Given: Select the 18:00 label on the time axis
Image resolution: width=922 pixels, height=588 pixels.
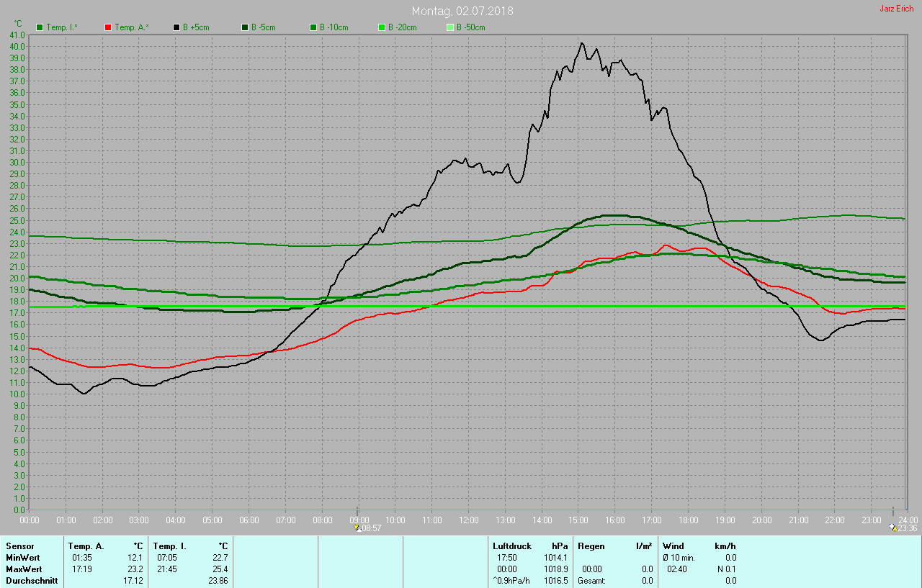Looking at the screenshot, I should click(688, 520).
